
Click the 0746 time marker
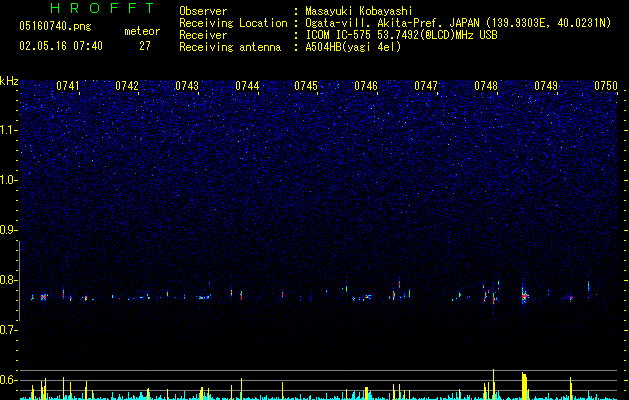pyautogui.click(x=366, y=86)
